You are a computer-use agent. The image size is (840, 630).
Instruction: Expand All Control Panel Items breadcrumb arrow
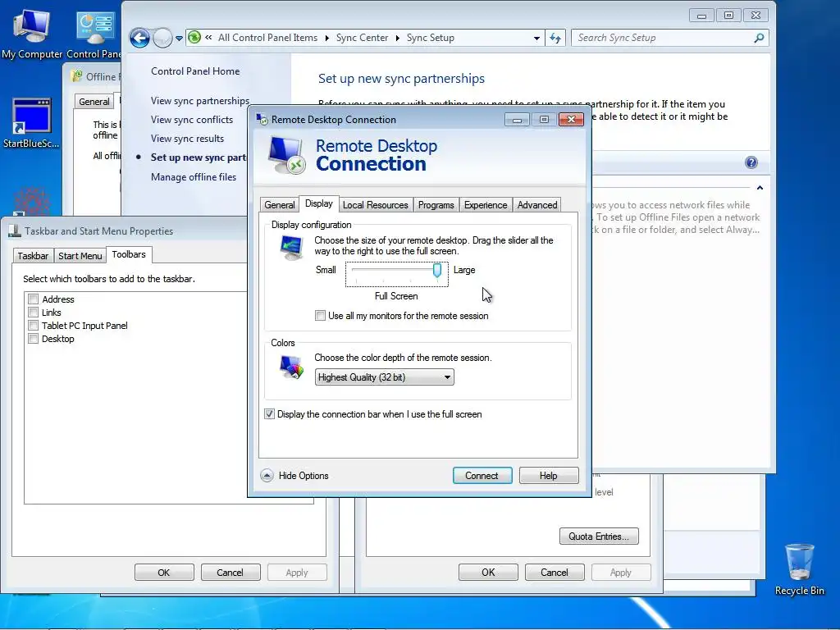[x=326, y=38]
